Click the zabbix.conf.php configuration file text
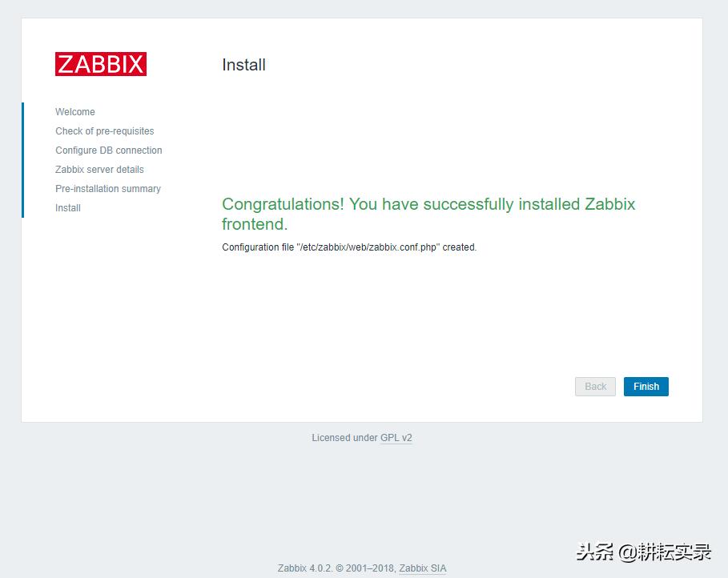Viewport: 728px width, 578px height. (349, 247)
